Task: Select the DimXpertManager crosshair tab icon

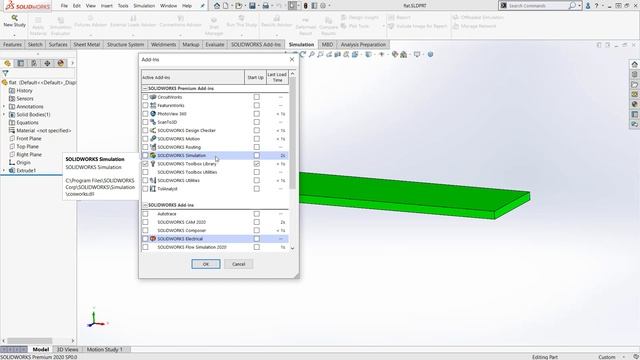Action: pos(47,63)
